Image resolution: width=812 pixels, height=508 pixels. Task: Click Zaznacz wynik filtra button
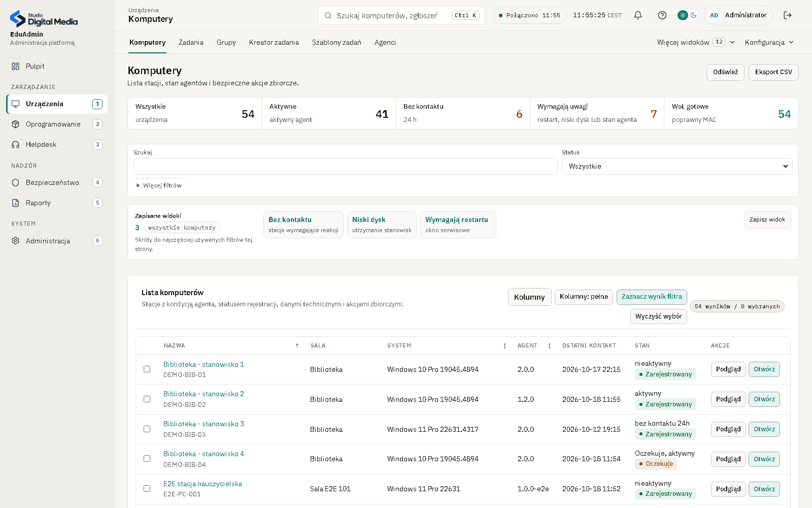click(652, 297)
